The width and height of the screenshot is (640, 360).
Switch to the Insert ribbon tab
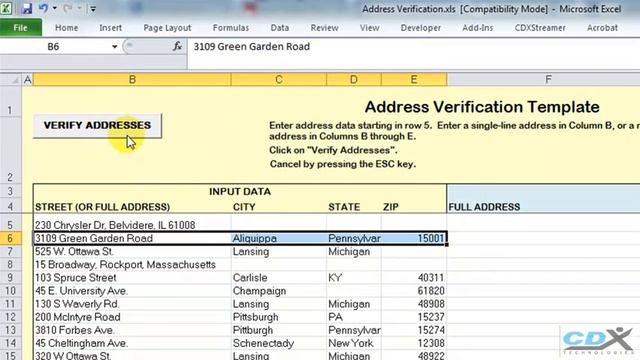(x=111, y=28)
